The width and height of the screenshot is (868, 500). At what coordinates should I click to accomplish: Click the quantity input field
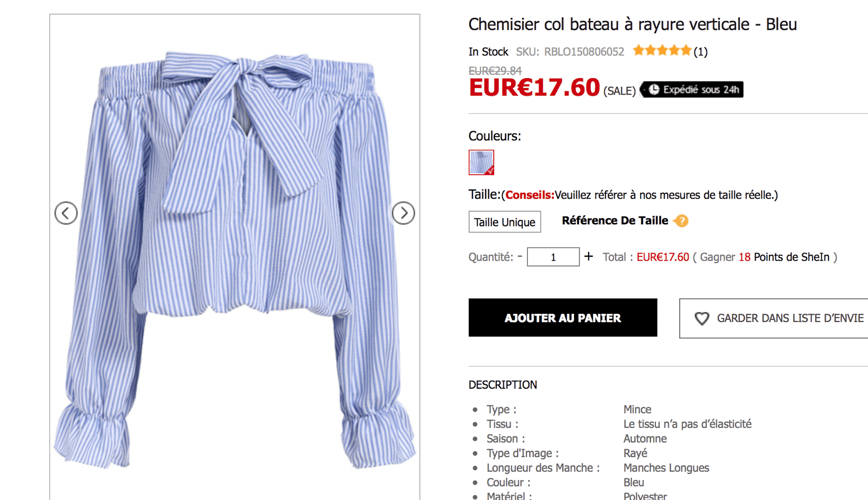(x=553, y=257)
